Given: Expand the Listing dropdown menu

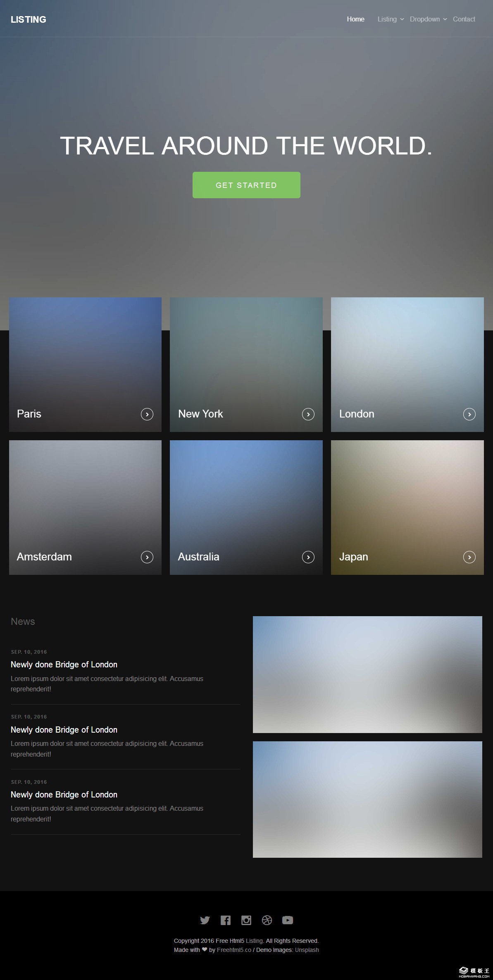Looking at the screenshot, I should [x=391, y=19].
